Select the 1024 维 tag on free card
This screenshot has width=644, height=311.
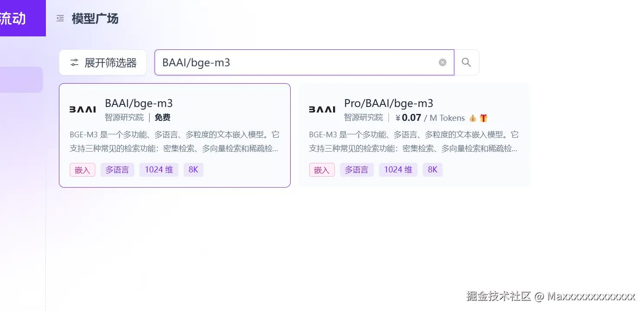click(159, 170)
